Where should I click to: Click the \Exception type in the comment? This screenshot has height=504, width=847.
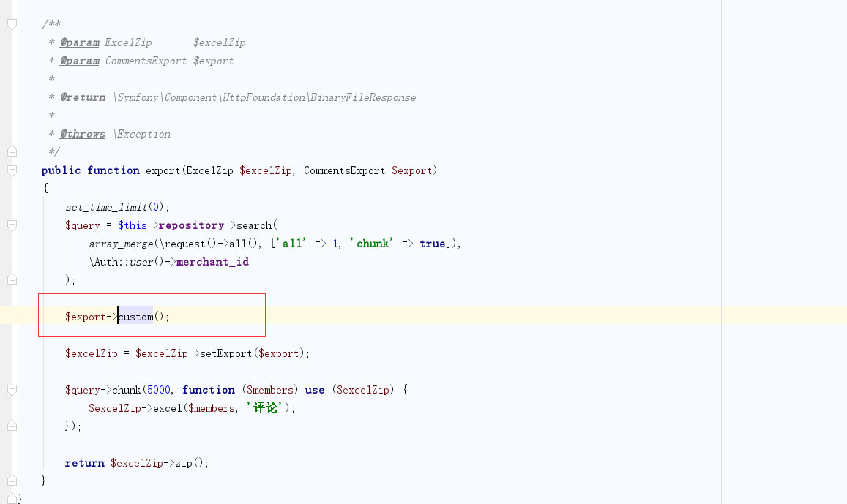tap(142, 134)
